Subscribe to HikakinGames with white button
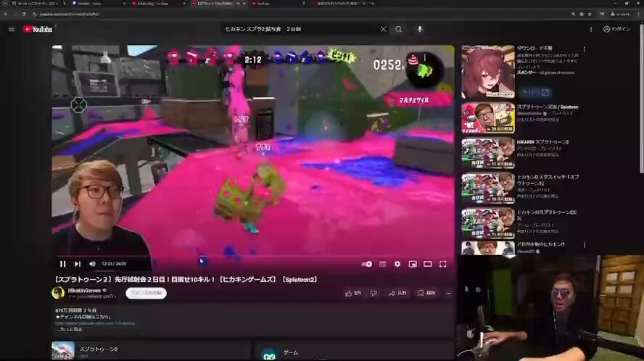Viewport: 644px width, 361px height. [146, 293]
